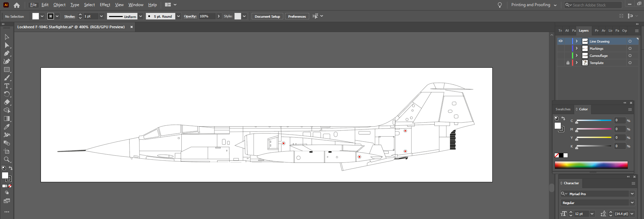Screen dimensions: 644x219
Task: Hide the Line Drawing layer
Action: click(560, 41)
